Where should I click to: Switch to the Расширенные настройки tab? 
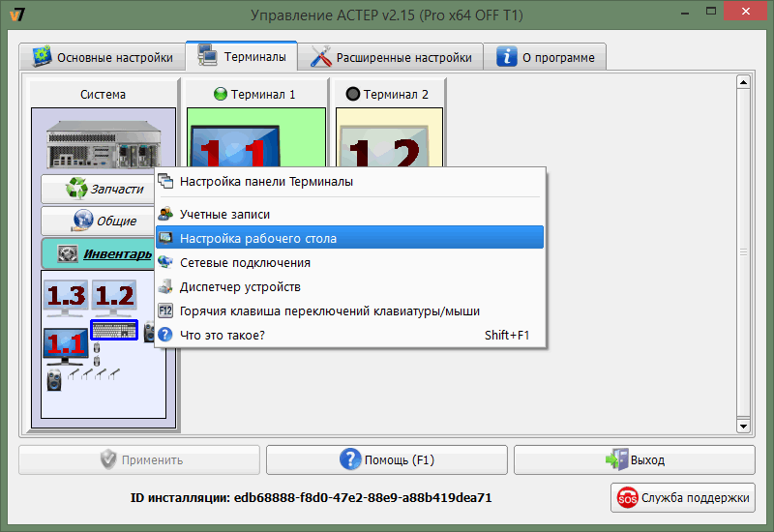pyautogui.click(x=392, y=57)
